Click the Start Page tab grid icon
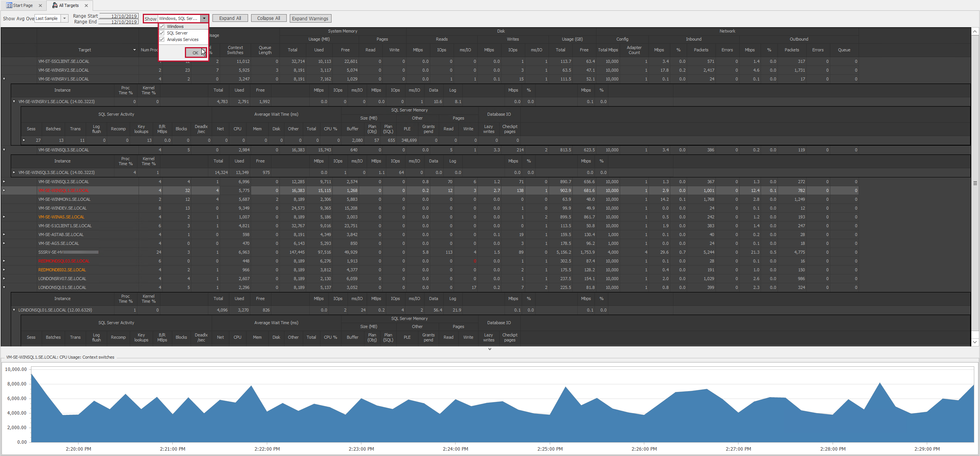 [x=10, y=5]
